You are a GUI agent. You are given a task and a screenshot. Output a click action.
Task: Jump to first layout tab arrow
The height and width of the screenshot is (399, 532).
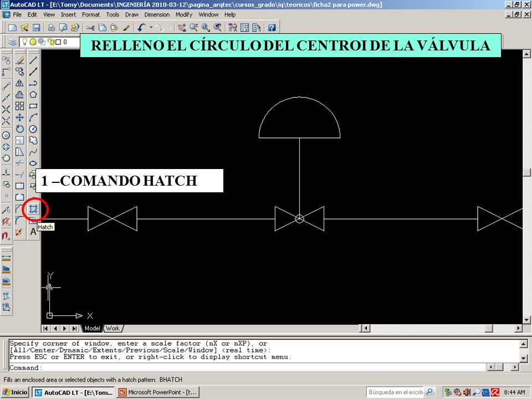45,329
